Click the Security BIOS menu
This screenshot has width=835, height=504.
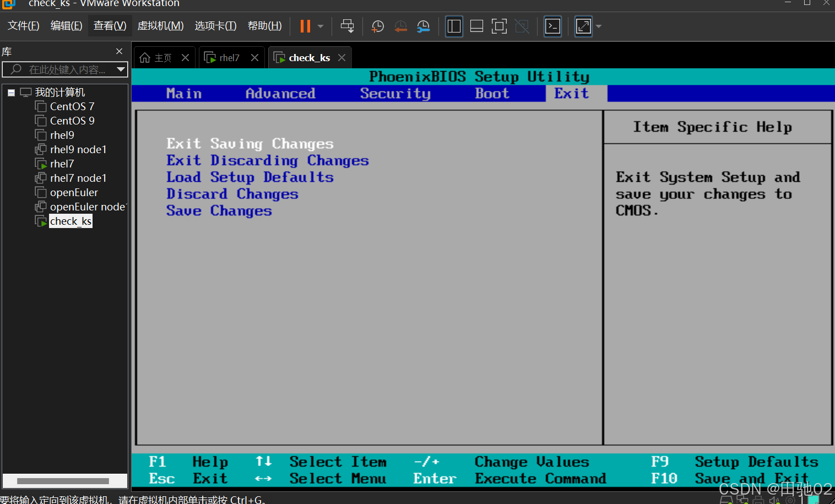[395, 94]
